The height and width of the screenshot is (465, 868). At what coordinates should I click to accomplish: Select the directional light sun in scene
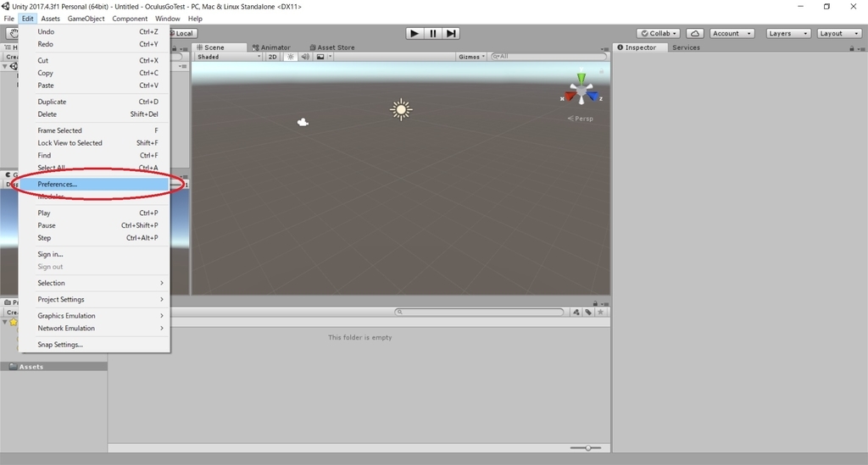pyautogui.click(x=401, y=109)
